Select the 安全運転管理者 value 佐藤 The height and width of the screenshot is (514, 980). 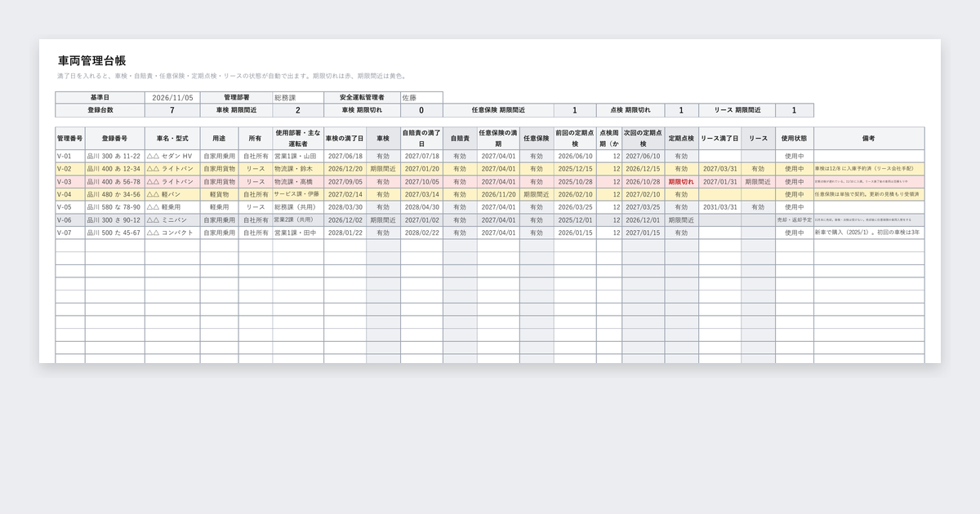point(421,97)
